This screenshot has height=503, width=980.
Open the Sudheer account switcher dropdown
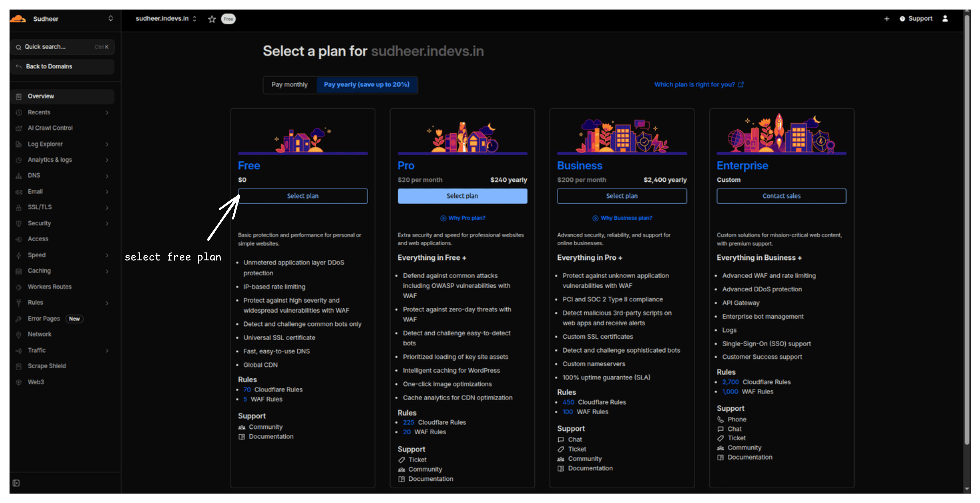pos(110,19)
